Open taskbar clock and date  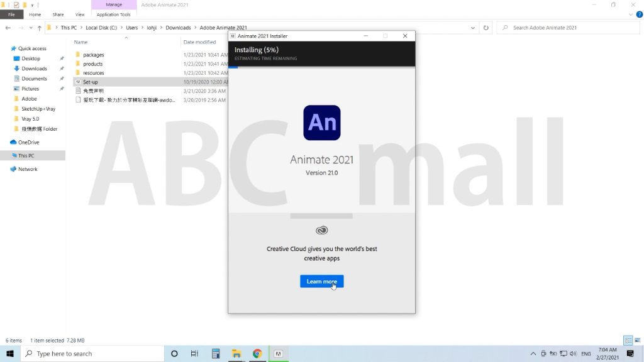click(608, 353)
